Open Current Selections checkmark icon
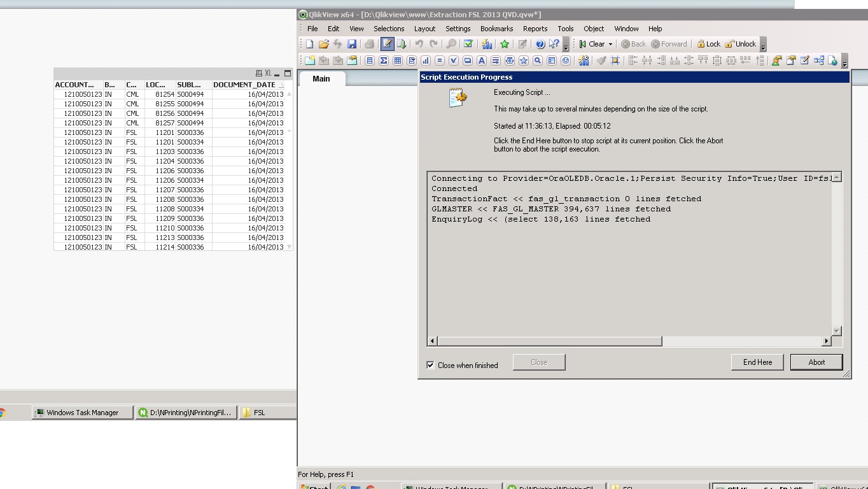868x489 pixels. 468,44
